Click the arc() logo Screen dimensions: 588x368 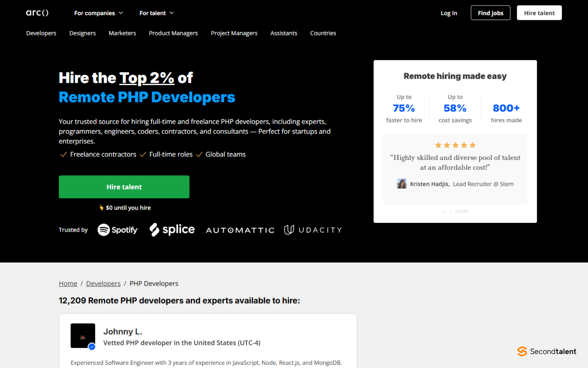(x=37, y=13)
